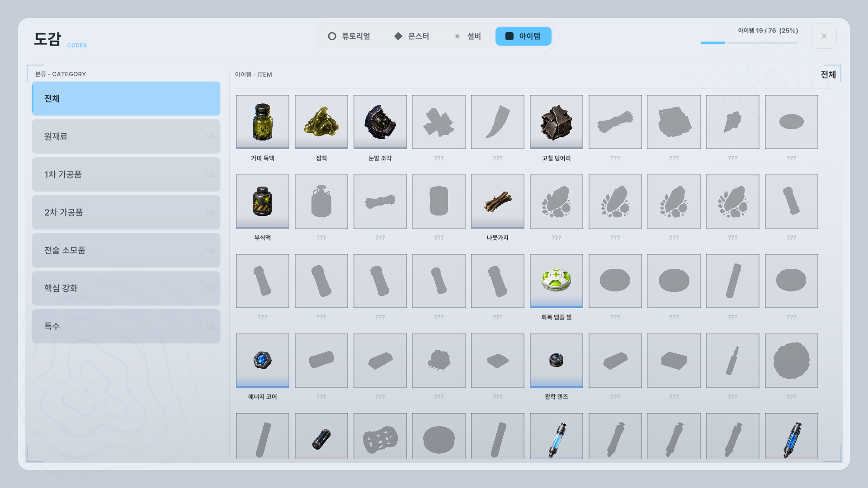
Task: Switch to the 몬스터 tab
Action: (411, 36)
